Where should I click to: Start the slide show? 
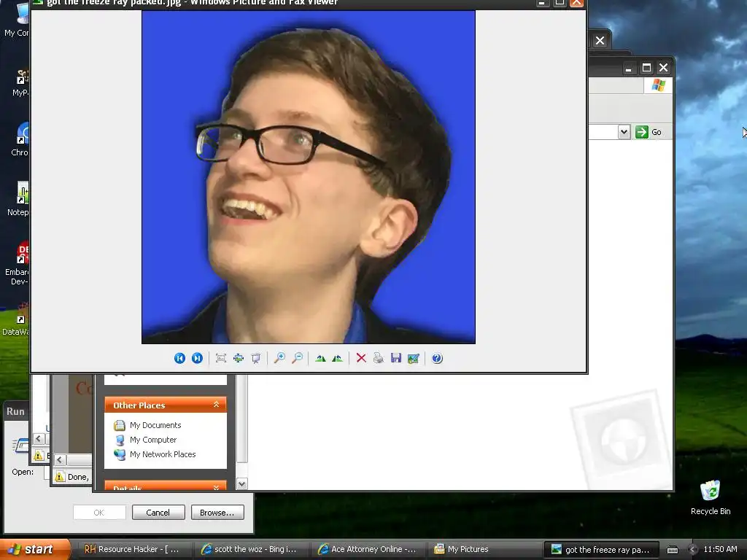pyautogui.click(x=256, y=358)
